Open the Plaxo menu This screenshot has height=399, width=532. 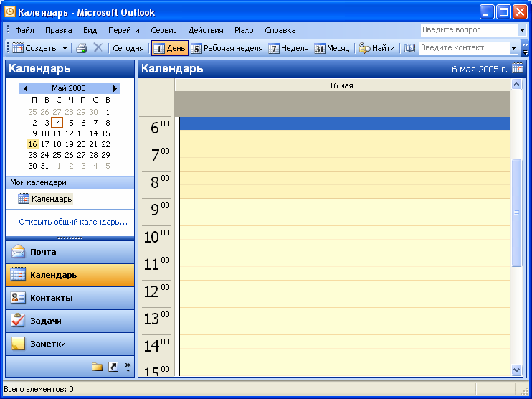point(244,30)
